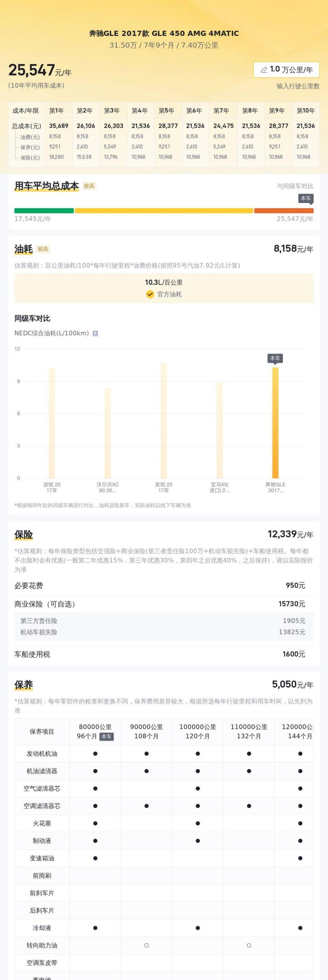328x980 pixels.
Task: Click the filled dot for 变速箱油 under 80000公里
Action: [95, 858]
